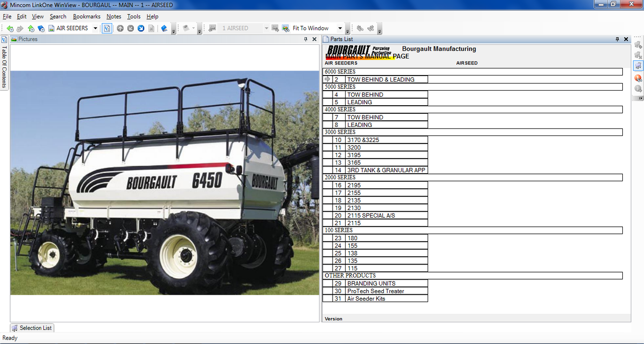Click add-to-cart icon in right sidebar
Viewport: 644px width, 344px height.
[x=638, y=45]
